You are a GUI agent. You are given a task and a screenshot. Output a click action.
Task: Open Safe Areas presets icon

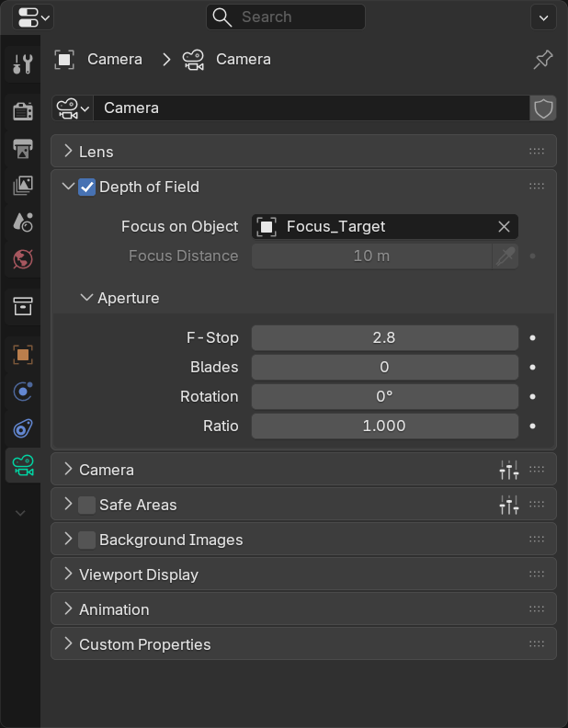tap(509, 505)
